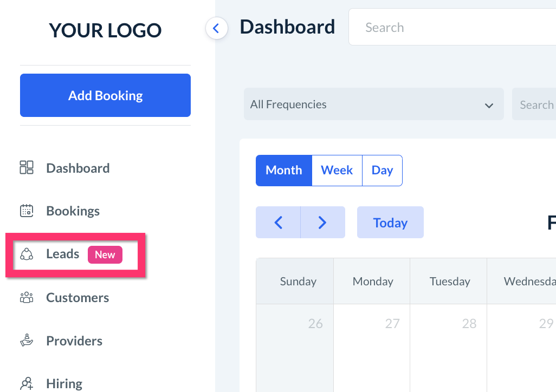This screenshot has height=392, width=556.
Task: Select the Sunday 26 calendar cell
Action: point(294,347)
